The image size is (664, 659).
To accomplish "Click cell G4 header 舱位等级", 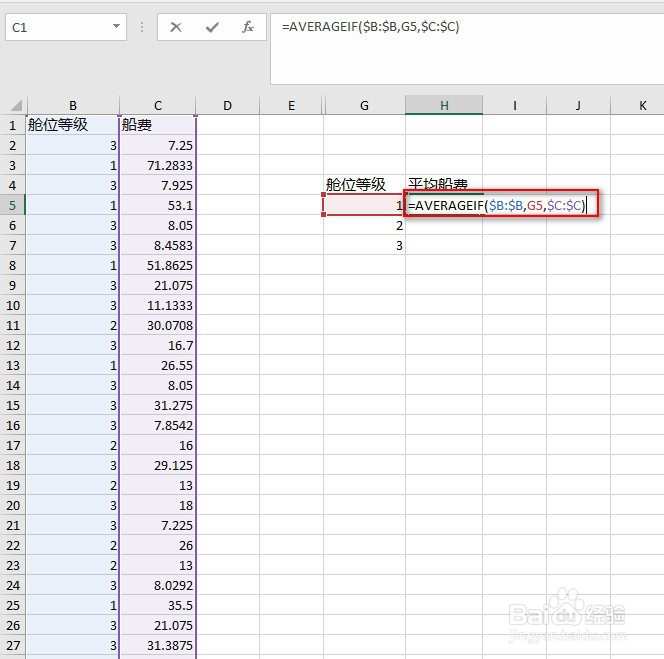I will (x=364, y=185).
